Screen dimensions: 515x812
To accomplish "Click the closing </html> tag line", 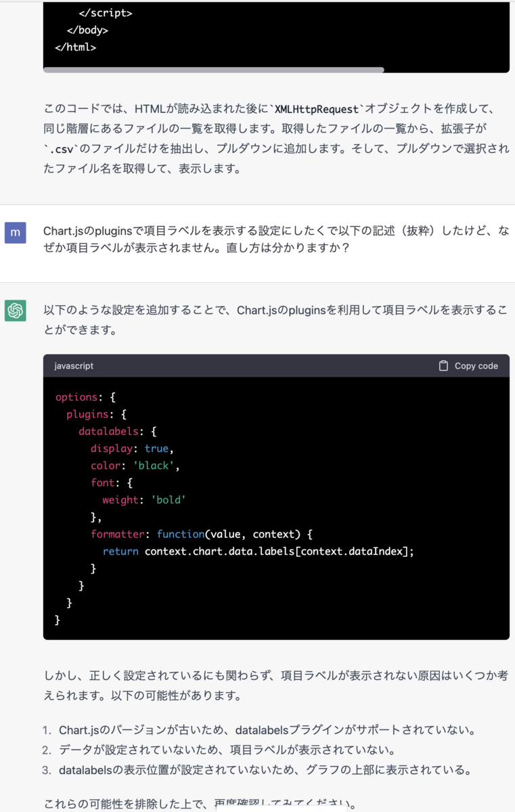I will point(75,47).
